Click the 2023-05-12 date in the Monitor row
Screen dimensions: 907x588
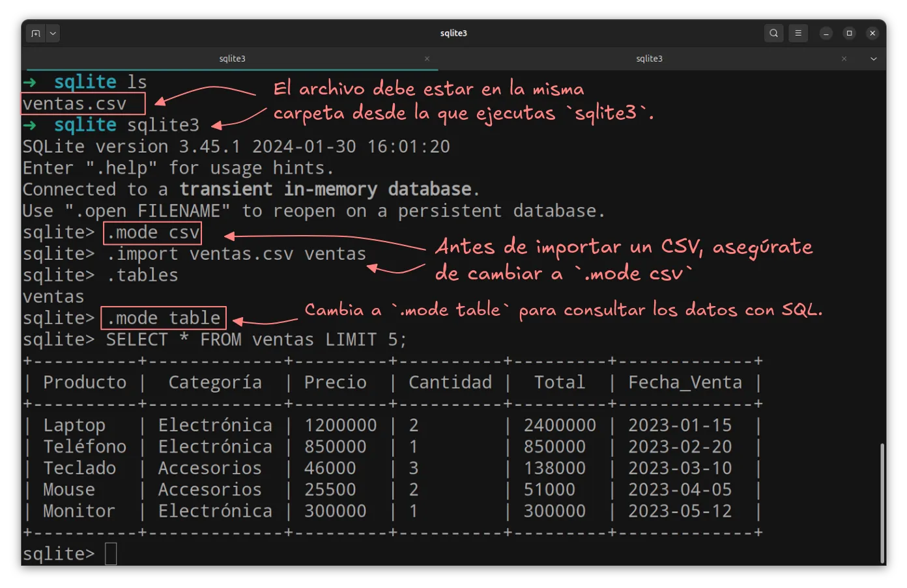pyautogui.click(x=680, y=511)
